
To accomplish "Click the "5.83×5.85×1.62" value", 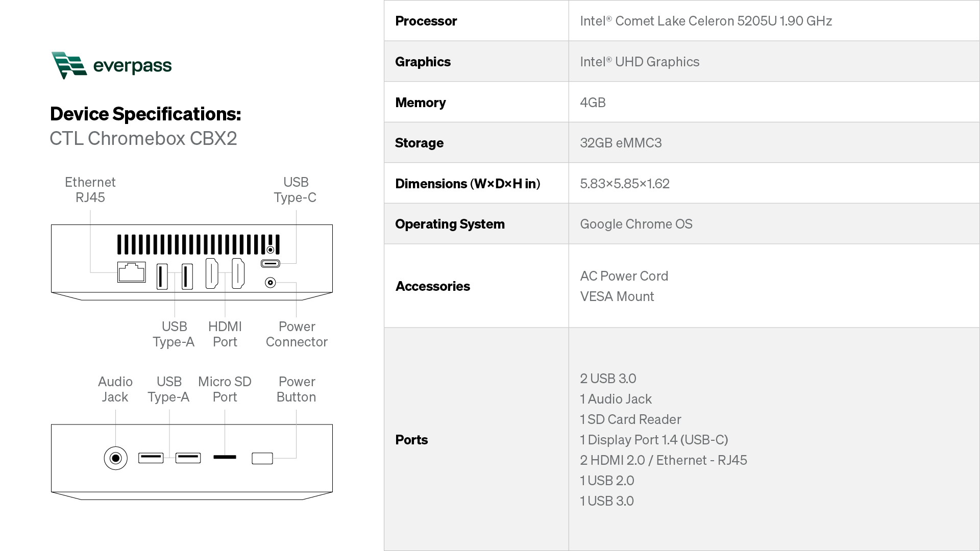I will (x=625, y=184).
